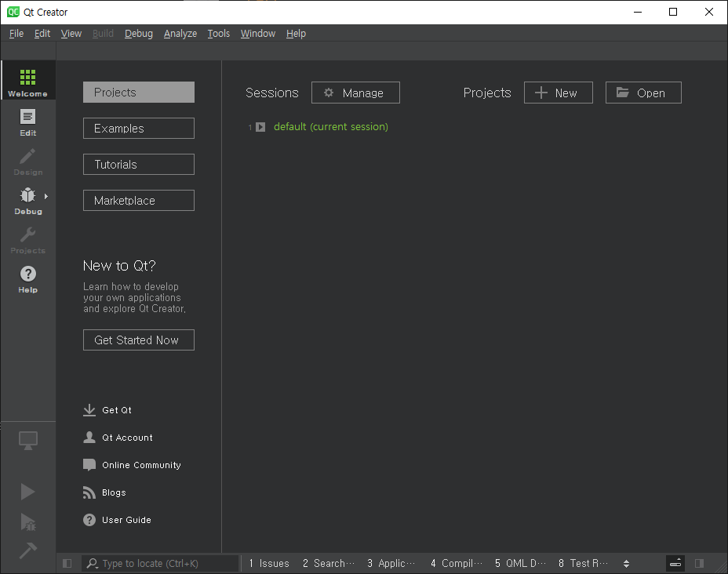Click the Start Debugging run icon
Image resolution: width=728 pixels, height=574 pixels.
(x=28, y=521)
